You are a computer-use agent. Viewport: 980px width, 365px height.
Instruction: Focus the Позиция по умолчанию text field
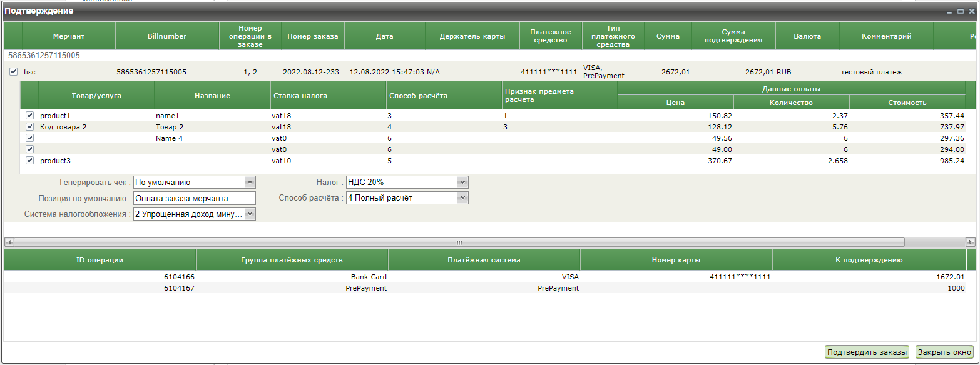pos(195,198)
